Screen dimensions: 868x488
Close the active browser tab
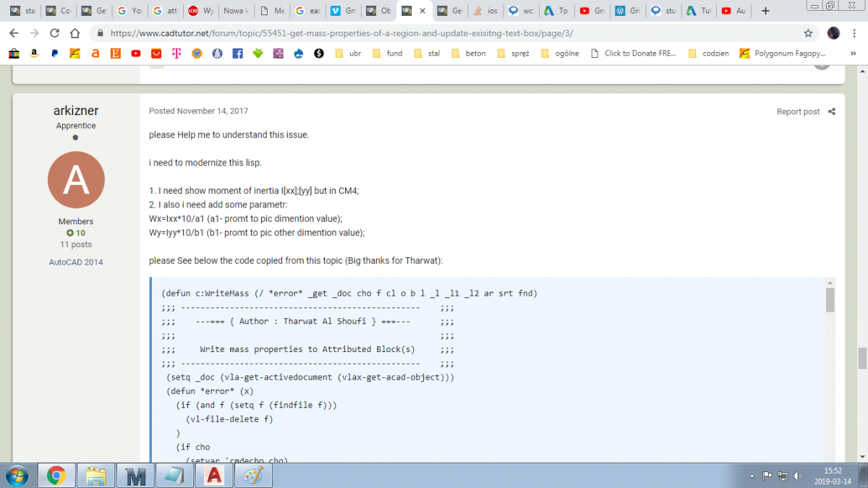coord(422,11)
